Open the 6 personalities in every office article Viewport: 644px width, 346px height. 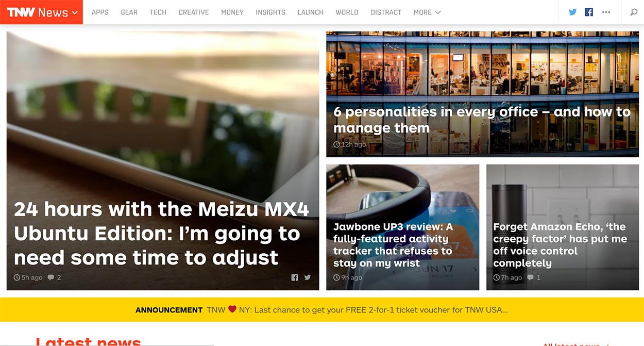(x=482, y=120)
